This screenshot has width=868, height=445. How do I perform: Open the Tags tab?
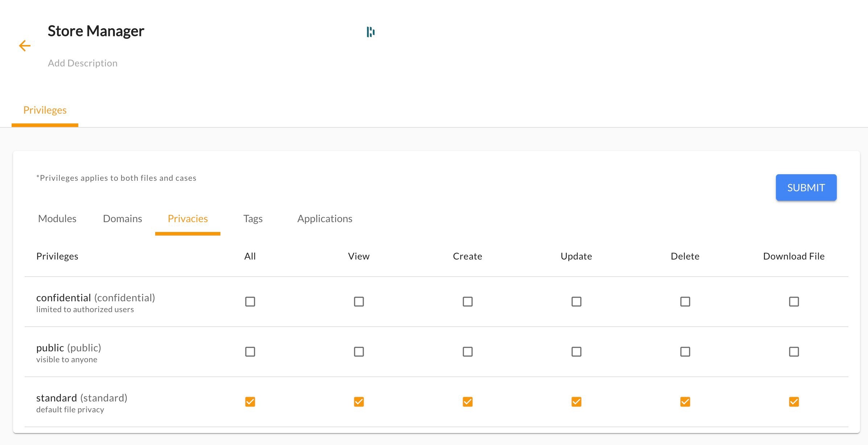pos(253,219)
